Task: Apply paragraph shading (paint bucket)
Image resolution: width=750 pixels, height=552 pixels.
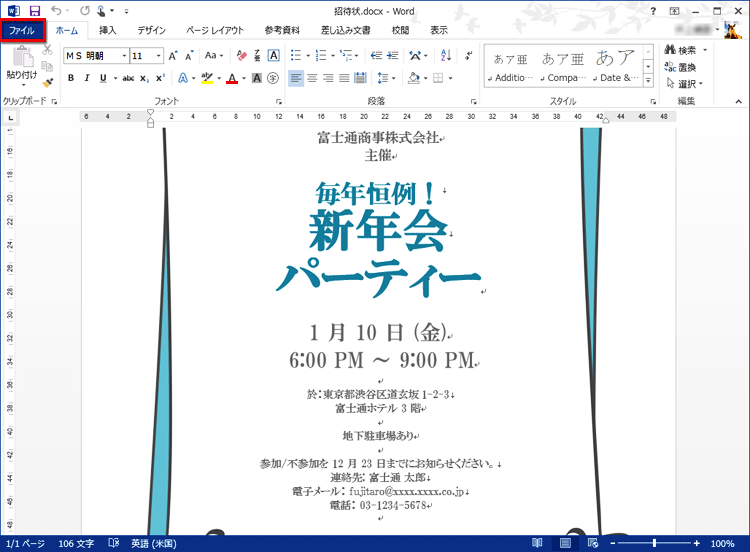Action: point(414,78)
